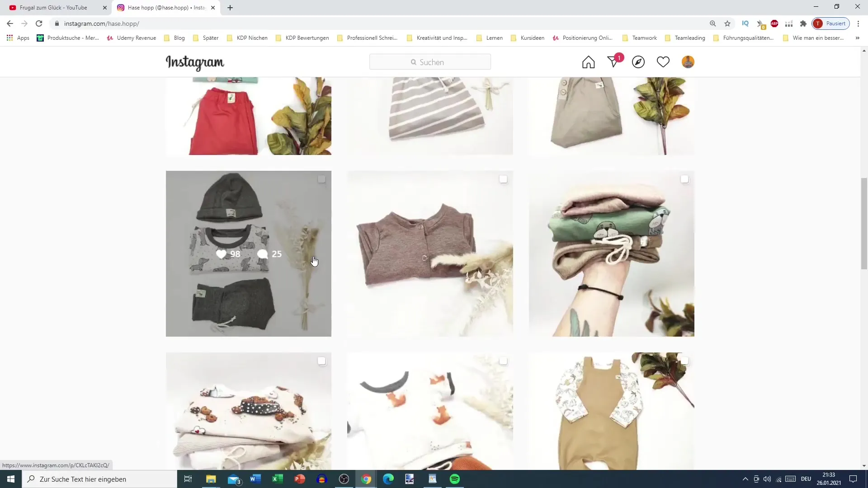868x488 pixels.
Task: Open the Teamwork bookmark folder
Action: (x=640, y=38)
